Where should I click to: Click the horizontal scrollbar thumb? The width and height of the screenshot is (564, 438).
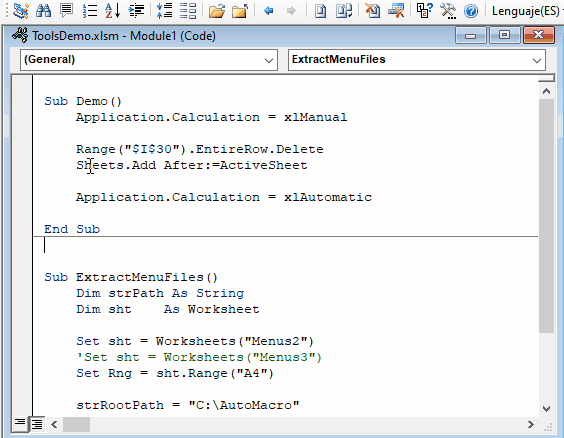coord(76,424)
